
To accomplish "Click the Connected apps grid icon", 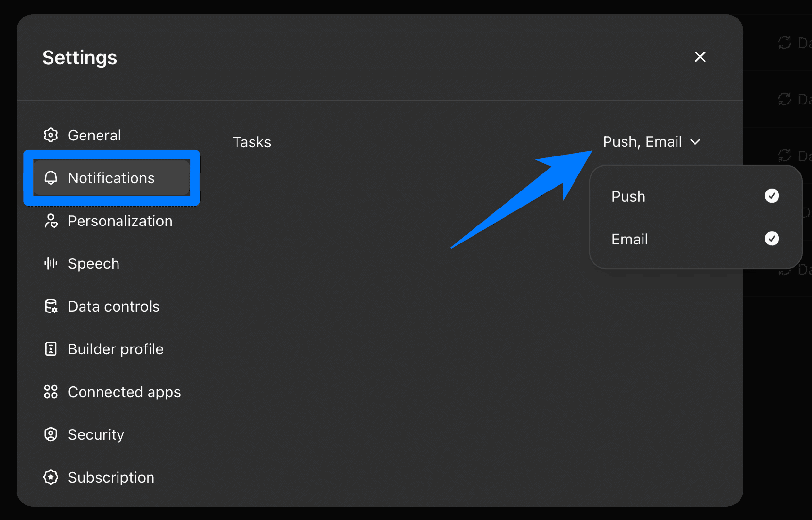I will 51,392.
